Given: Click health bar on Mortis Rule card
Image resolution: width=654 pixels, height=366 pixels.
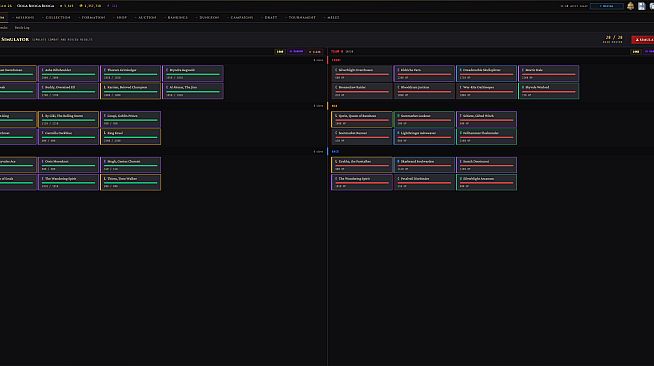Looking at the screenshot, I should pyautogui.click(x=548, y=74).
